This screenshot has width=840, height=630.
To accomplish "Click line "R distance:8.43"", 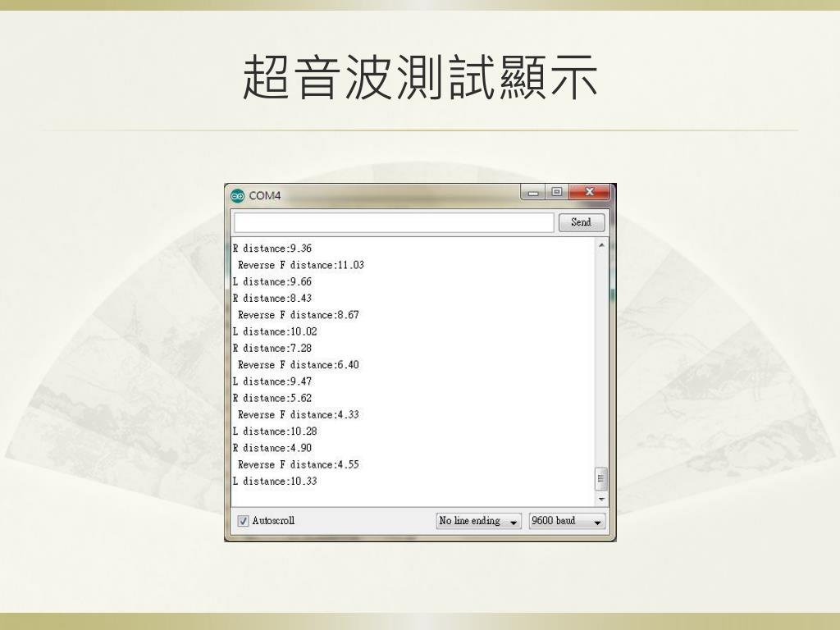I will (x=272, y=299).
